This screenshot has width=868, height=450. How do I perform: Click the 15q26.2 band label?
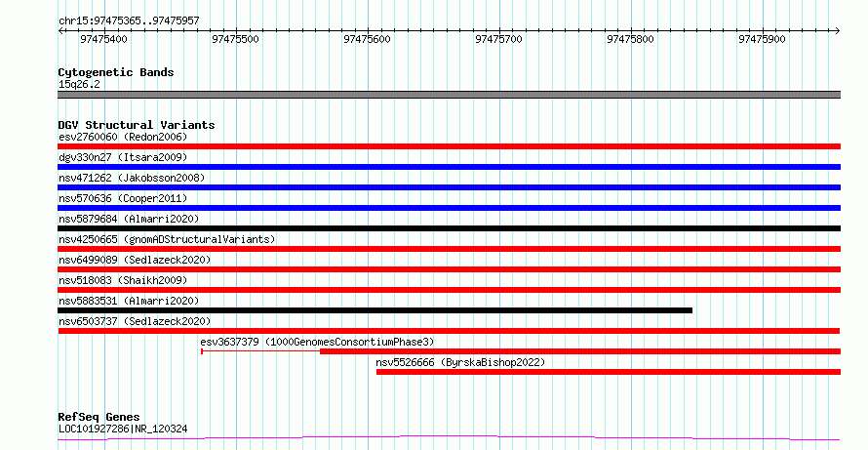(x=79, y=84)
